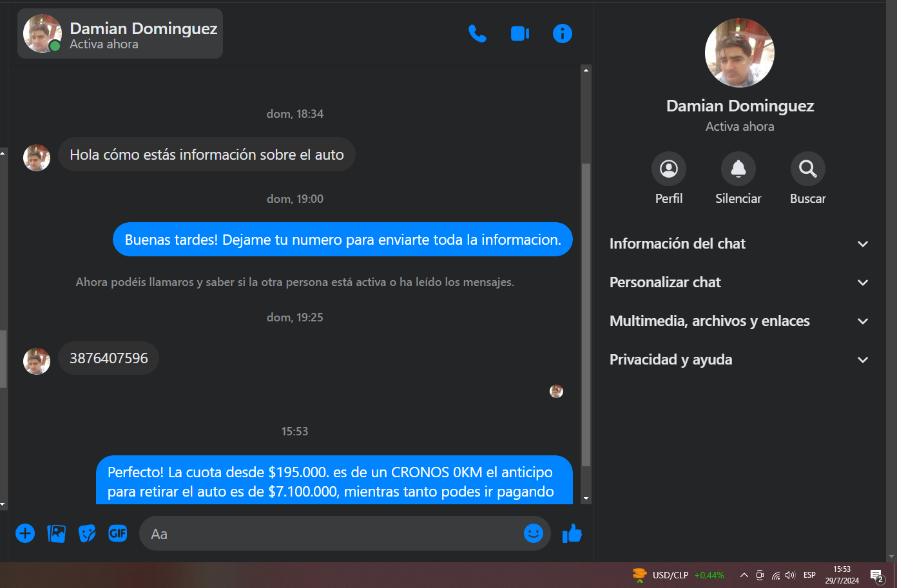Screen dimensions: 897x588
Task: Attach a photo with the image icon
Action: click(x=57, y=533)
